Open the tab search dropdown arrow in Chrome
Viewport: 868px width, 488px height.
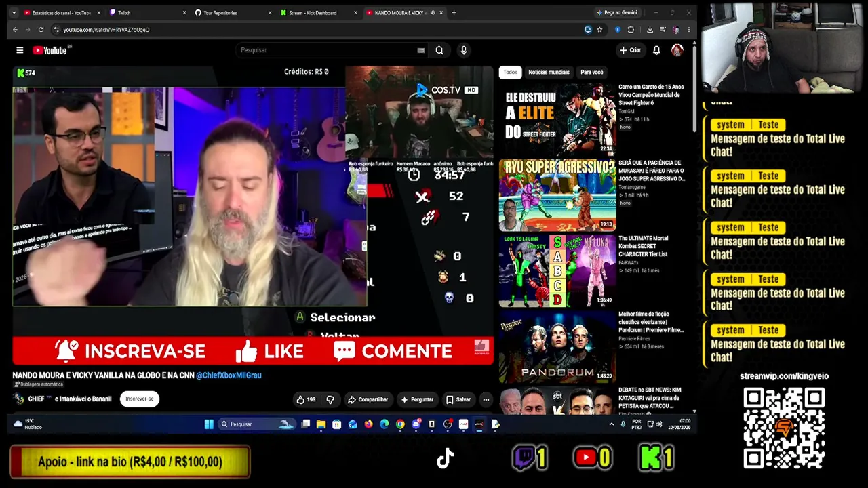click(15, 13)
